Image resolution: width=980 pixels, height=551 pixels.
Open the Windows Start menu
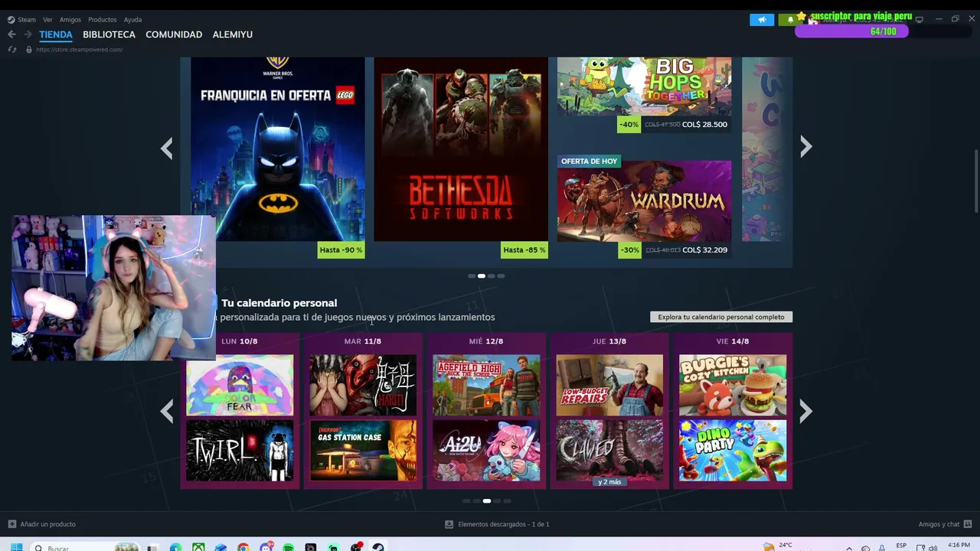coord(16,547)
